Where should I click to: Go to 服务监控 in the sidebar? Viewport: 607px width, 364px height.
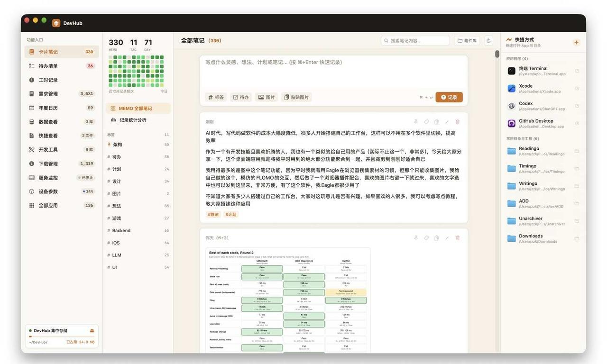pyautogui.click(x=62, y=178)
